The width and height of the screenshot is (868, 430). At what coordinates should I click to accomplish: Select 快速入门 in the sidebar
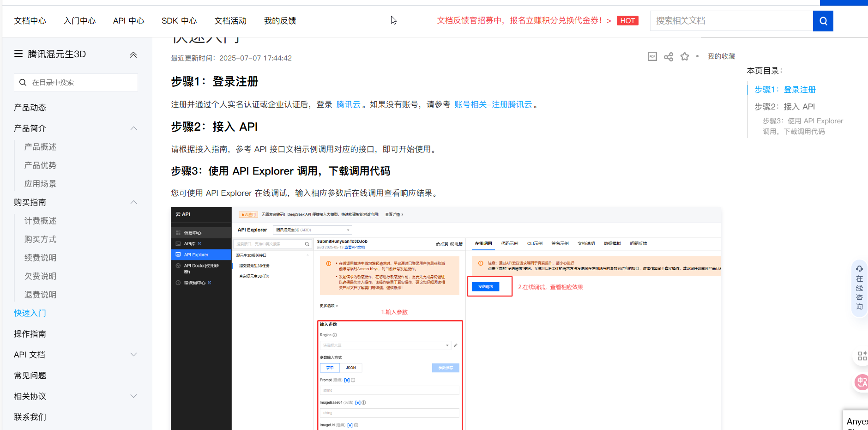(x=30, y=313)
